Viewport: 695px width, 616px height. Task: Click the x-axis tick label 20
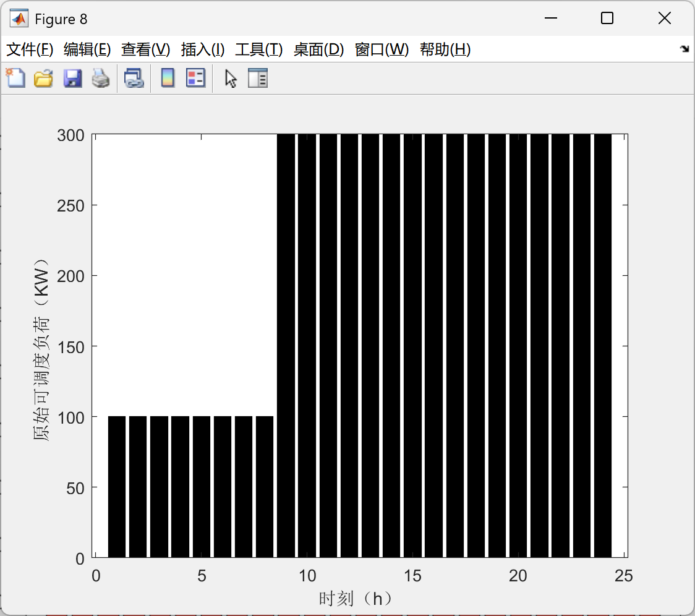tap(518, 576)
